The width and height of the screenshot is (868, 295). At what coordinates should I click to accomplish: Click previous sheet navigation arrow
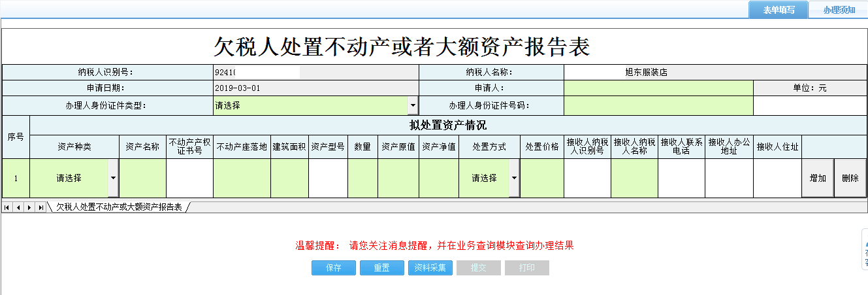pyautogui.click(x=18, y=207)
